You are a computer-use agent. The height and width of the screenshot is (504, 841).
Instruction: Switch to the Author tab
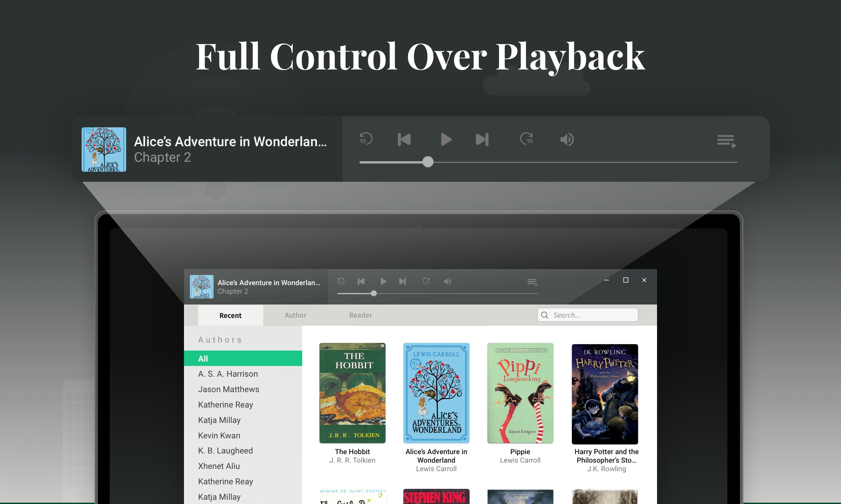295,315
